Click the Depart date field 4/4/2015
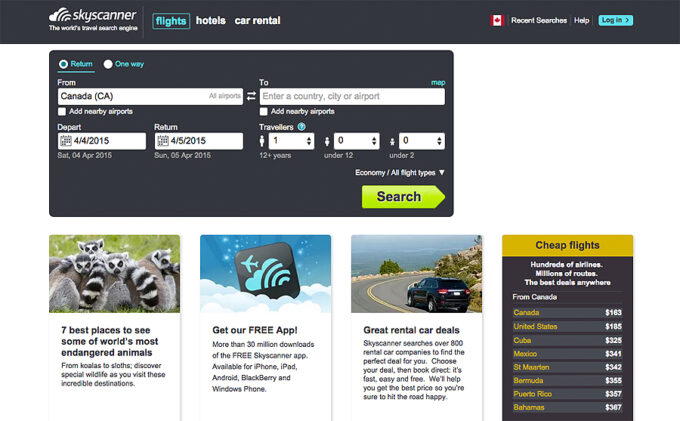This screenshot has height=421, width=680. pyautogui.click(x=102, y=141)
